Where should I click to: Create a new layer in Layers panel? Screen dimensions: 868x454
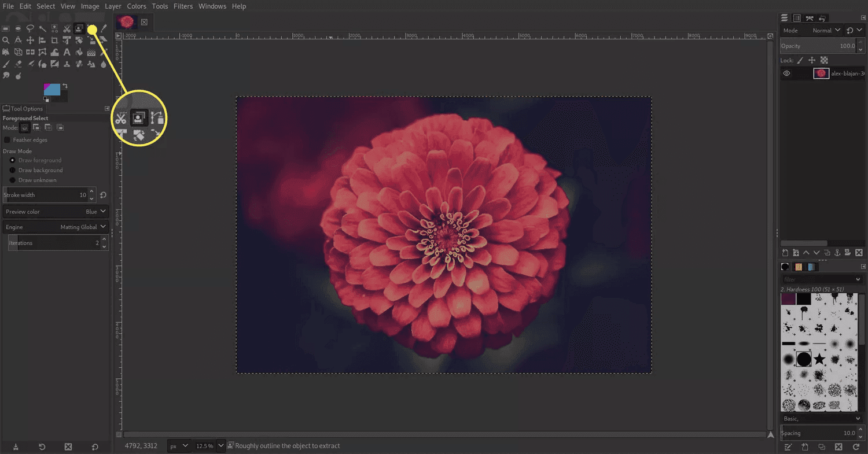tap(785, 253)
